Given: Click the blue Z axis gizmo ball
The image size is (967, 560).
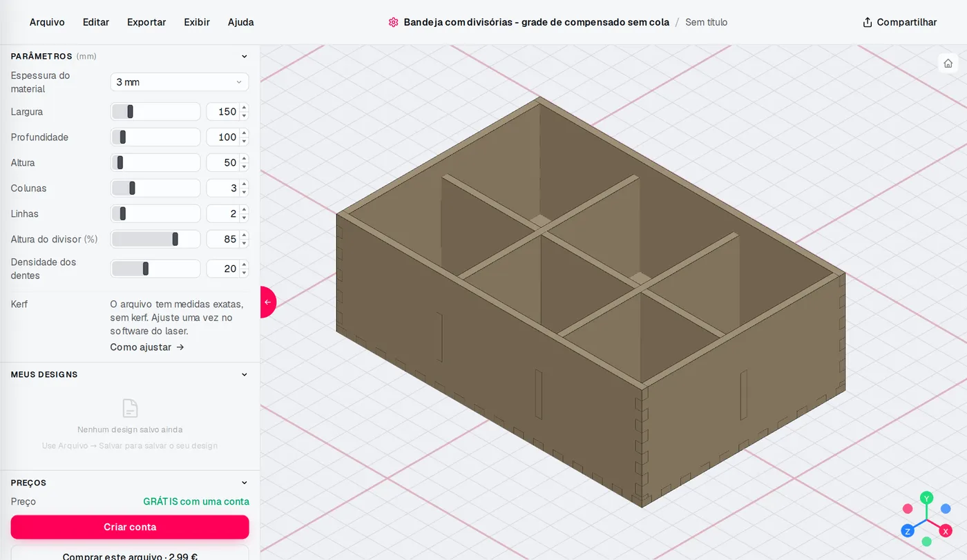Looking at the screenshot, I should [x=908, y=530].
